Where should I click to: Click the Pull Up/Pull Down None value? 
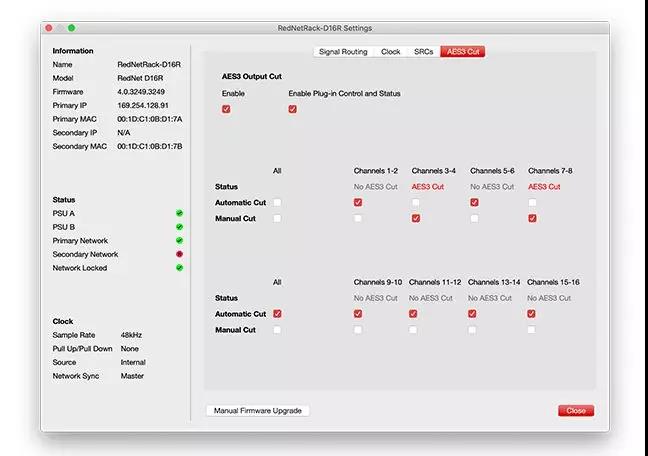(130, 349)
